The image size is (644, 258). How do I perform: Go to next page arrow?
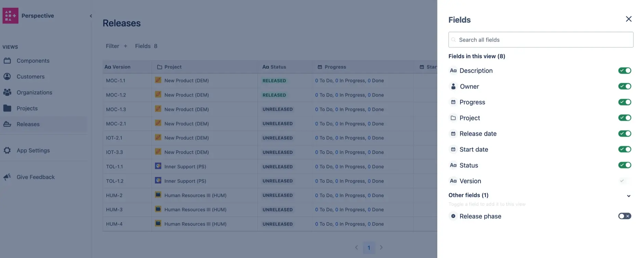click(381, 247)
